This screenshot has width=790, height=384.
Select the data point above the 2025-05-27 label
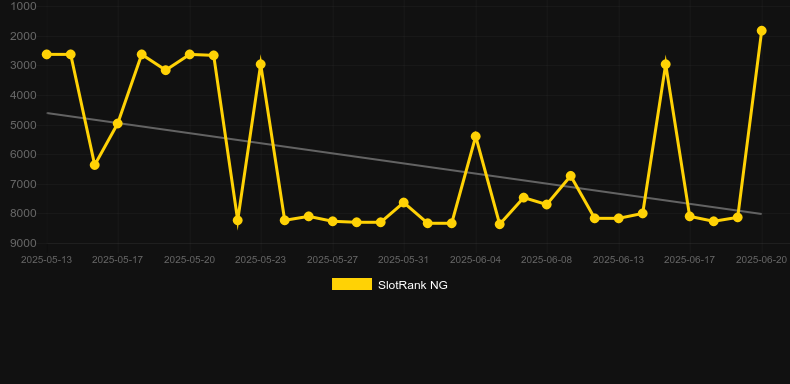pos(333,221)
